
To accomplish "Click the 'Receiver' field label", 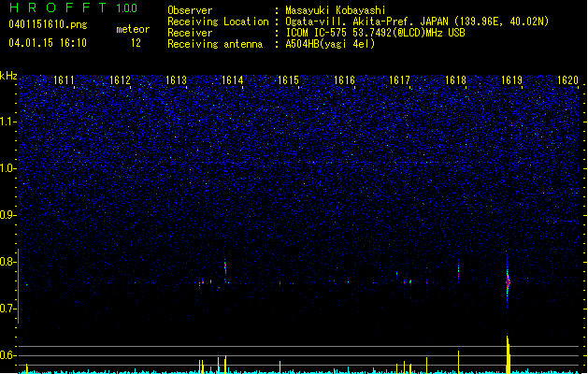I will click(x=190, y=33).
